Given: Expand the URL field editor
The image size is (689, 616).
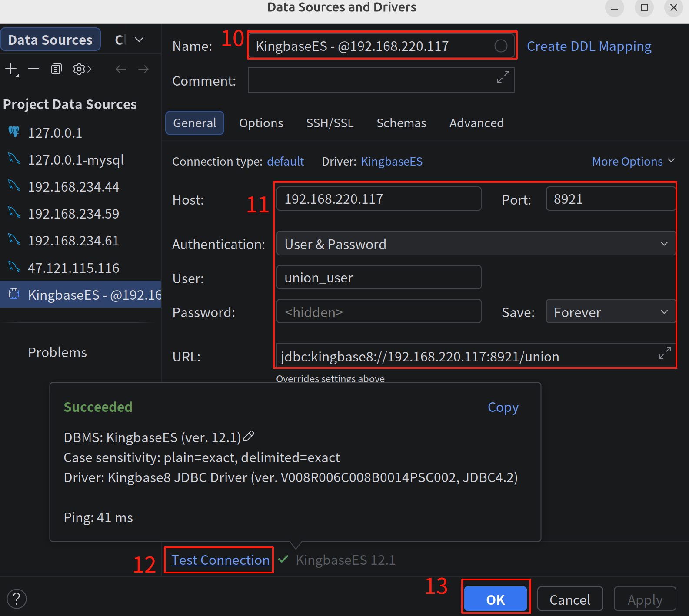Looking at the screenshot, I should (665, 353).
